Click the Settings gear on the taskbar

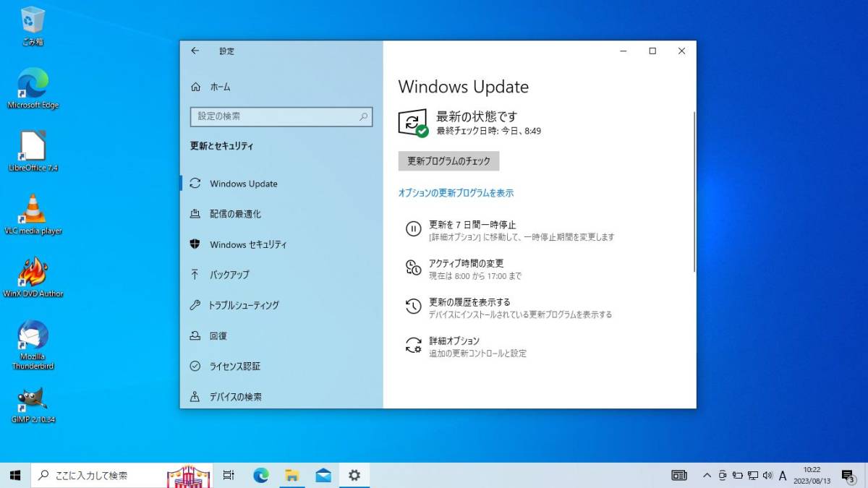click(354, 475)
